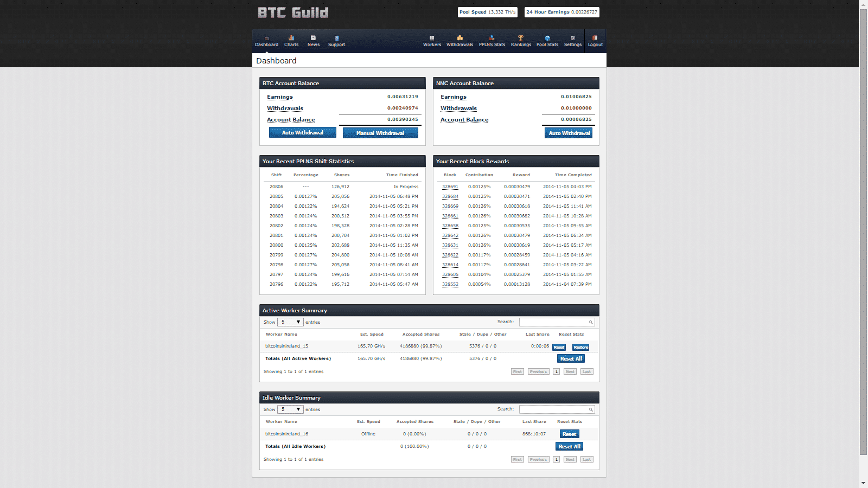Open block 328658 link

(450, 226)
